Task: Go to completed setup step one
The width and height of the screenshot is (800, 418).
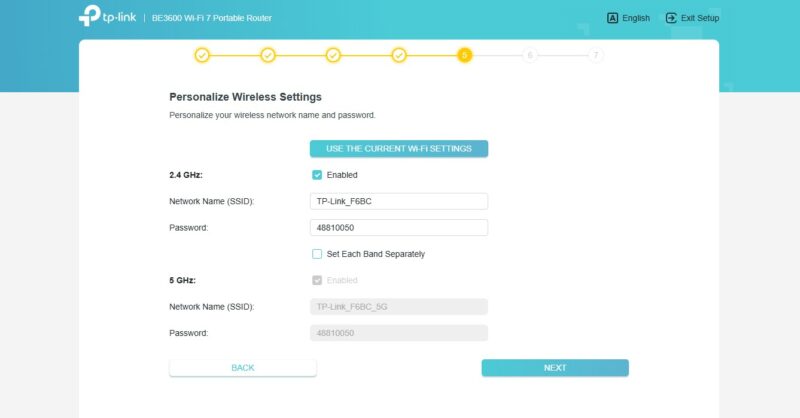Action: tap(202, 55)
